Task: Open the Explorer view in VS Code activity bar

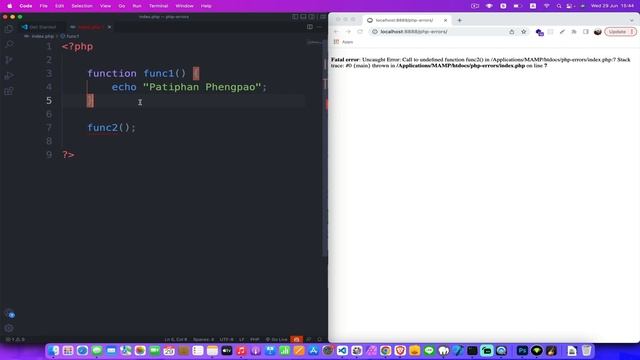Action: click(x=9, y=29)
